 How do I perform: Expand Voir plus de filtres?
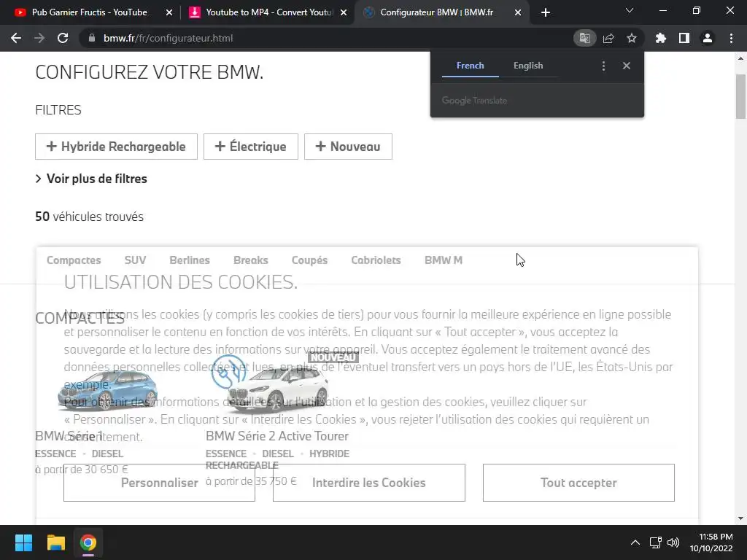pos(91,179)
